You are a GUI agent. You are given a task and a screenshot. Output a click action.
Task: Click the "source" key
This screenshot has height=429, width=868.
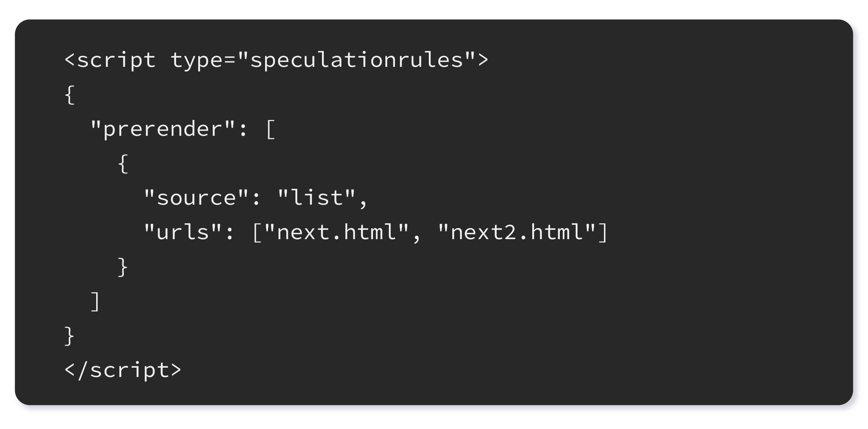click(x=196, y=198)
